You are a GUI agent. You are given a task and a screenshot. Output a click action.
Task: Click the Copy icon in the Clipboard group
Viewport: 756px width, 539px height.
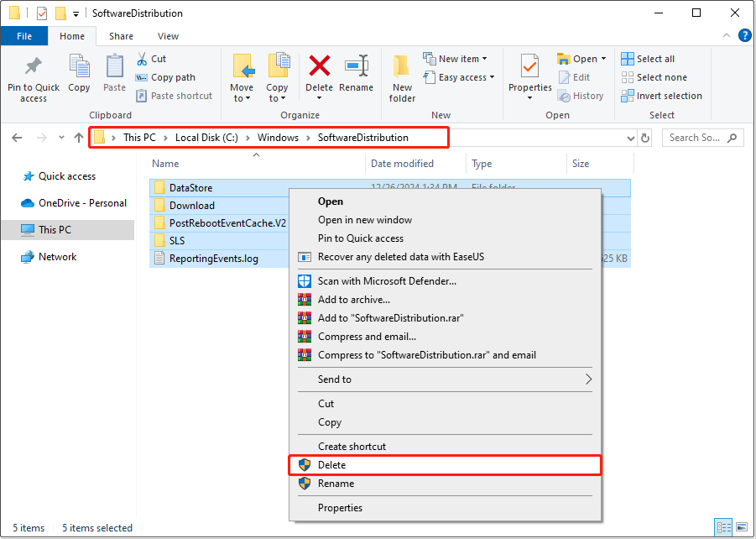pos(79,74)
